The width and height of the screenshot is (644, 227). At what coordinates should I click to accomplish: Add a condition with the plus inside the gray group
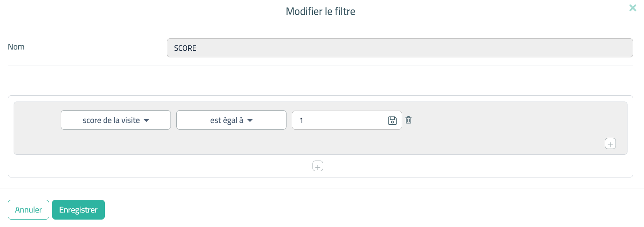click(x=610, y=144)
